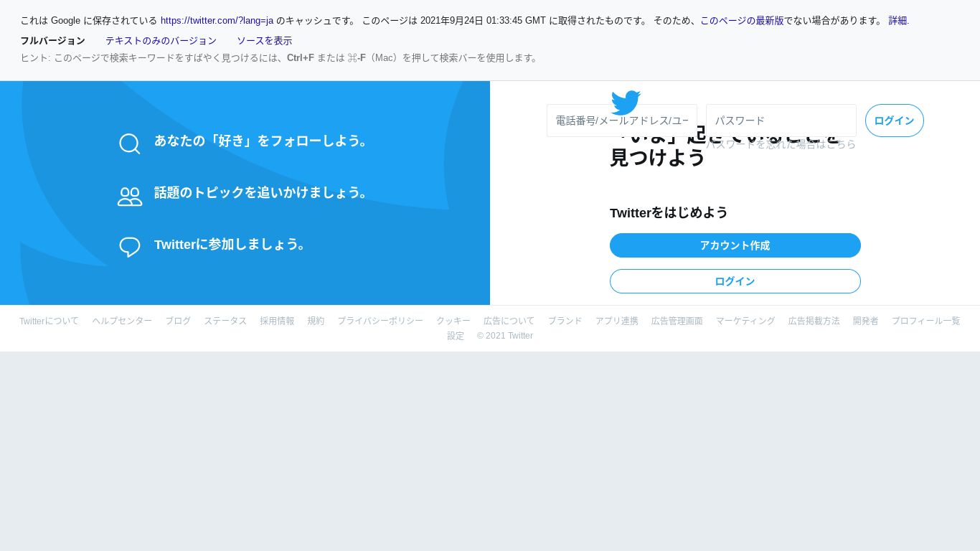Select ソースを表示 view option
This screenshot has width=980, height=551.
pos(264,41)
